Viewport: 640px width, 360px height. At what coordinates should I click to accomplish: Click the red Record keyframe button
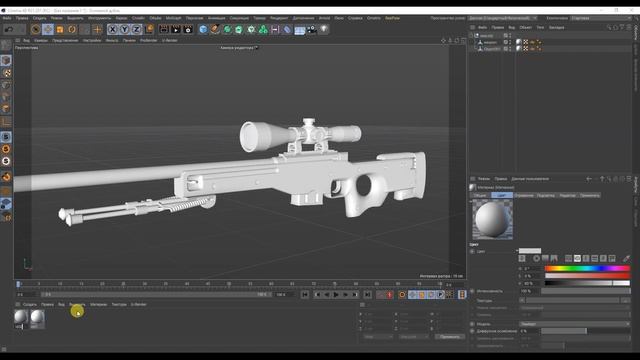(389, 294)
